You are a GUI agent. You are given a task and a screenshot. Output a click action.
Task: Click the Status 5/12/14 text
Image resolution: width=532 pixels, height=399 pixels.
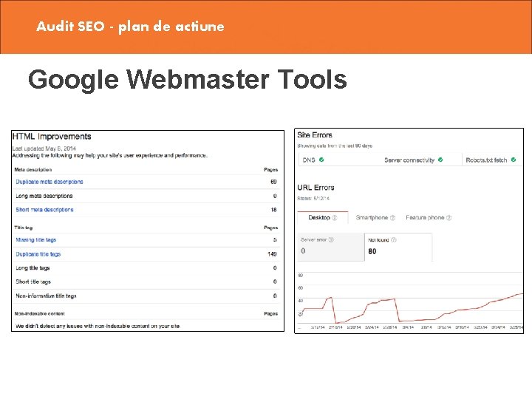(x=313, y=198)
